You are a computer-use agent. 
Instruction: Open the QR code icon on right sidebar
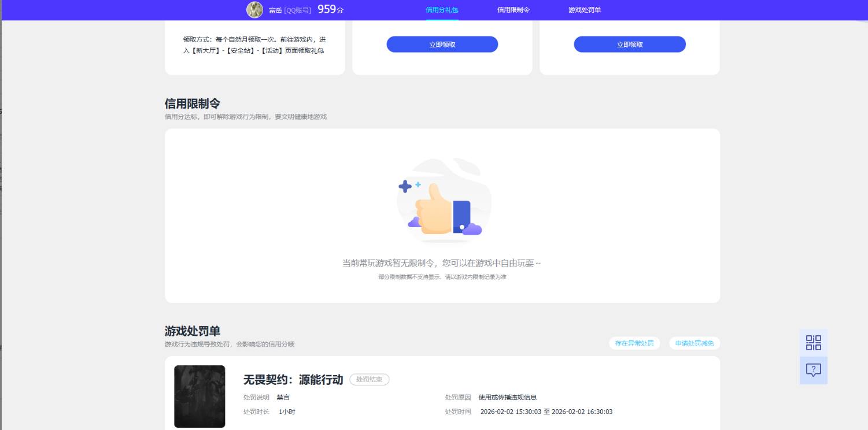tap(813, 343)
